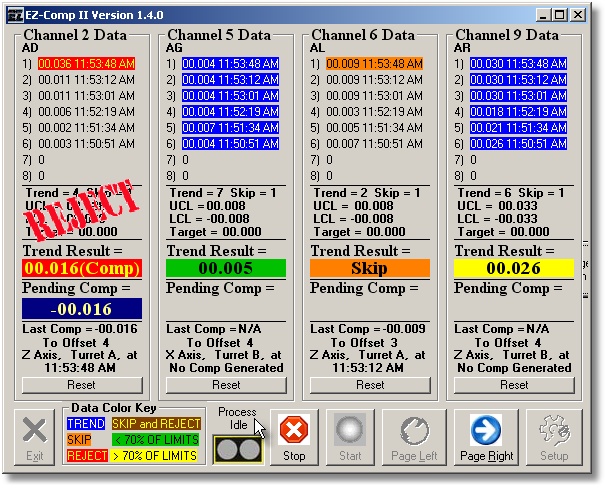Select Channel 5 row 6 reading 00.004 11:50:51
The image size is (606, 488).
pyautogui.click(x=230, y=144)
